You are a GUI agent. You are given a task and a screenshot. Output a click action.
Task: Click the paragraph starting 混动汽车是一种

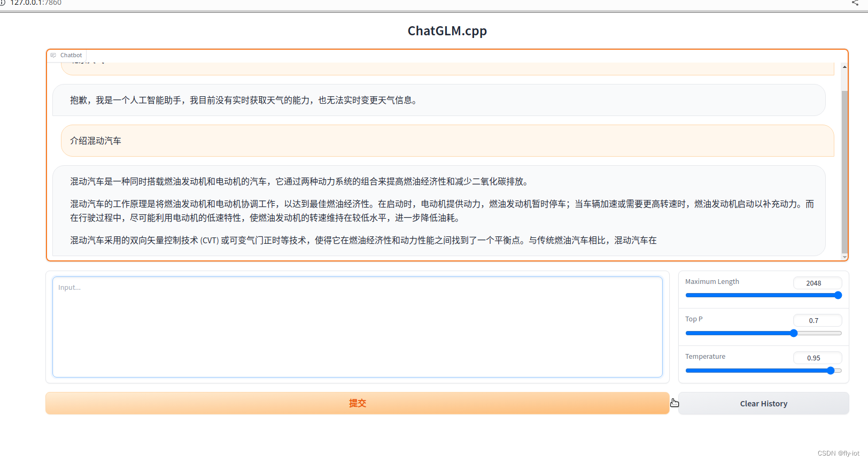[x=299, y=182]
